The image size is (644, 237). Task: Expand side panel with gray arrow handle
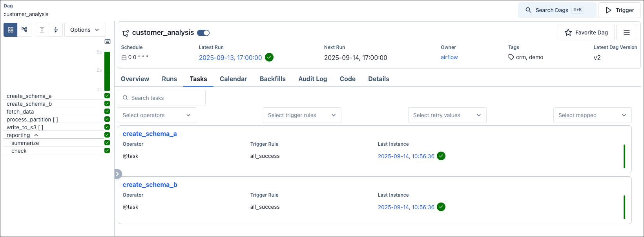118,174
